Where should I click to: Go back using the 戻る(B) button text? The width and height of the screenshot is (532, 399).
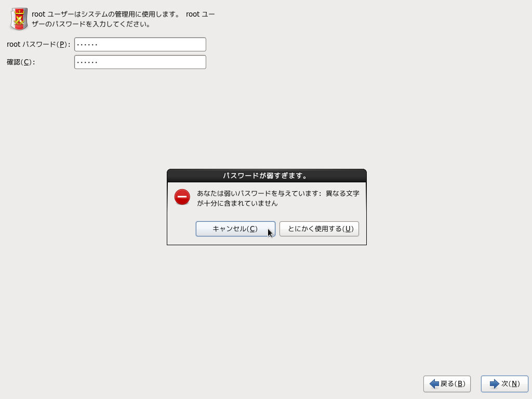pos(453,384)
